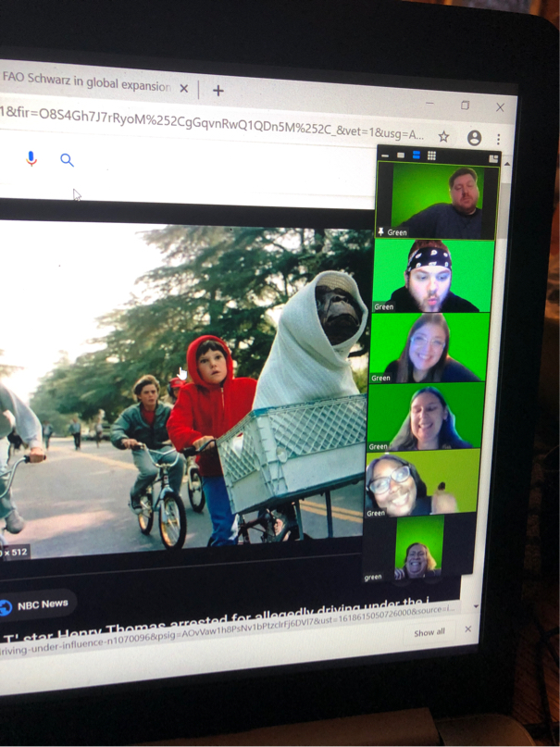The height and width of the screenshot is (747, 560).
Task: Open a new browser tab
Action: (218, 91)
